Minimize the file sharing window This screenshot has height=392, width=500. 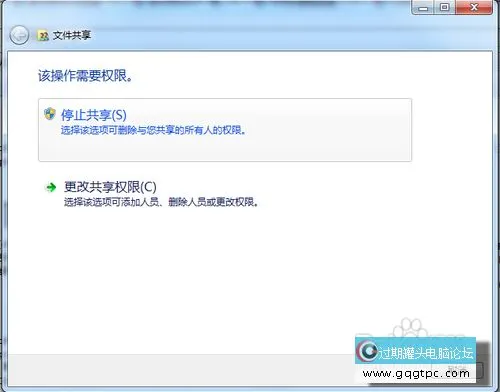[x=423, y=7]
